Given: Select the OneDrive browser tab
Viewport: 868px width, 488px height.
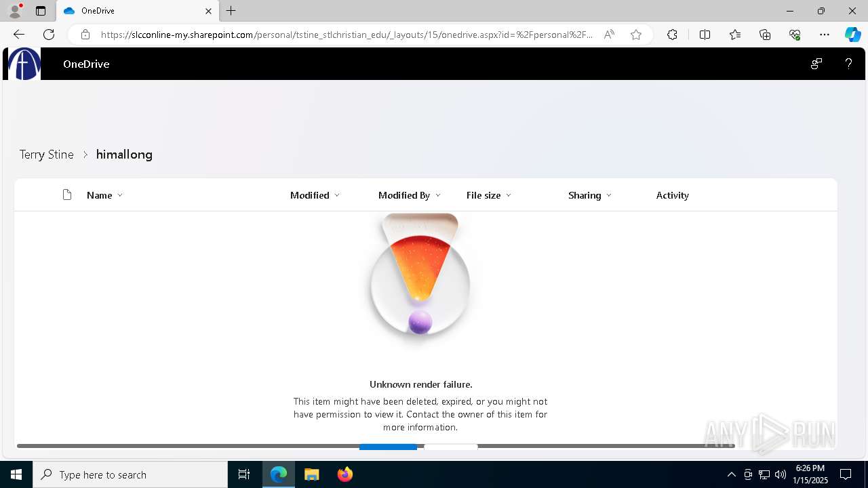Looking at the screenshot, I should pos(138,11).
